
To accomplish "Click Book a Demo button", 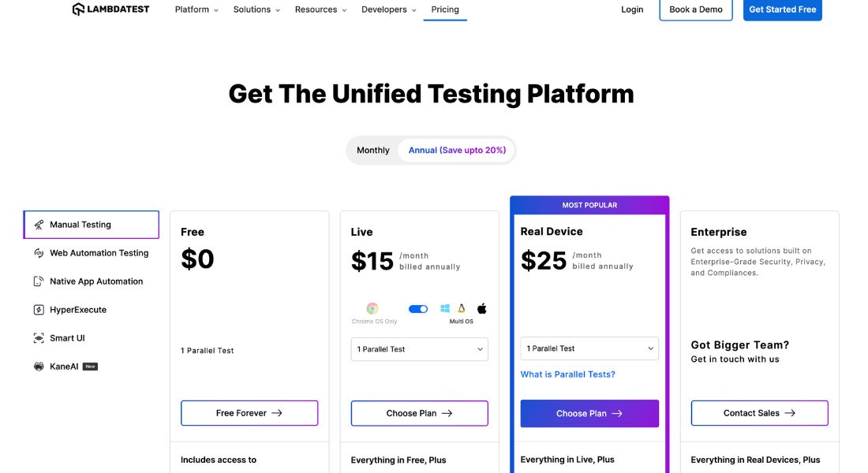I will pyautogui.click(x=695, y=9).
